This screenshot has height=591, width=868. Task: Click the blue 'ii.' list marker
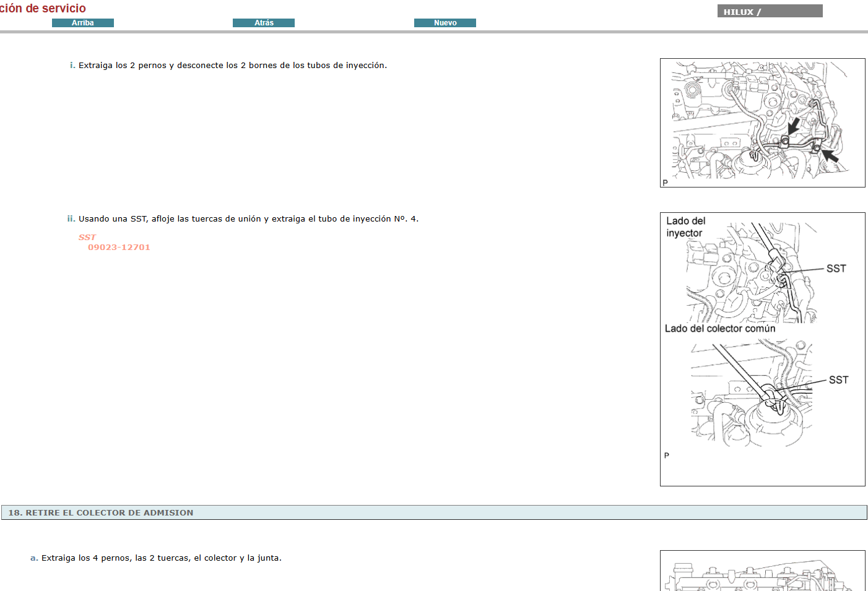click(x=71, y=218)
